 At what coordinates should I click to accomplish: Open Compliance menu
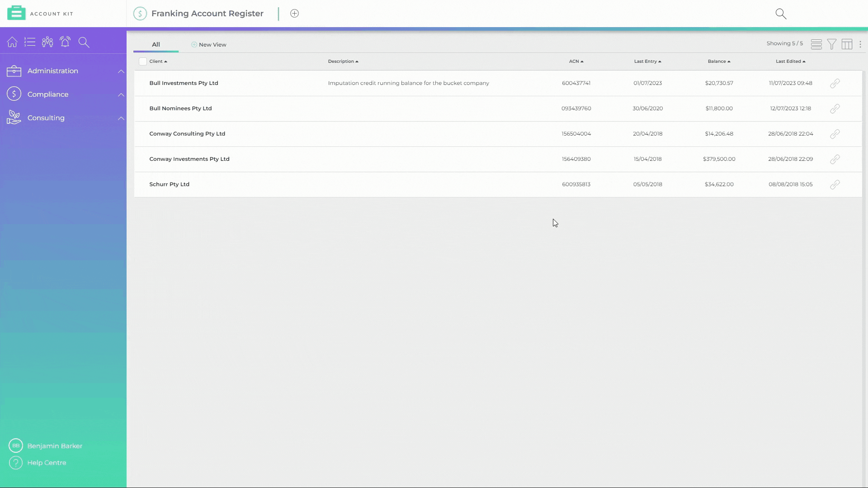tap(48, 94)
